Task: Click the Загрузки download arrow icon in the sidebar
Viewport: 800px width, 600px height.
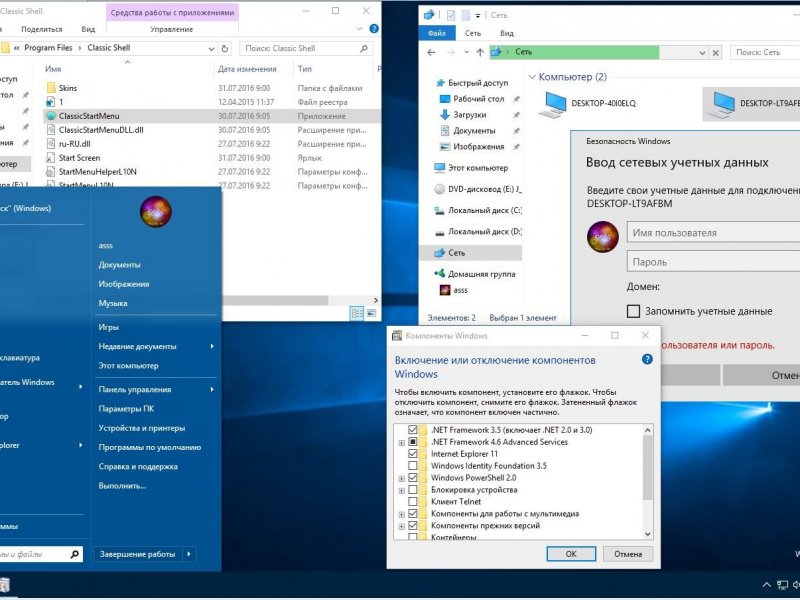Action: pyautogui.click(x=444, y=115)
